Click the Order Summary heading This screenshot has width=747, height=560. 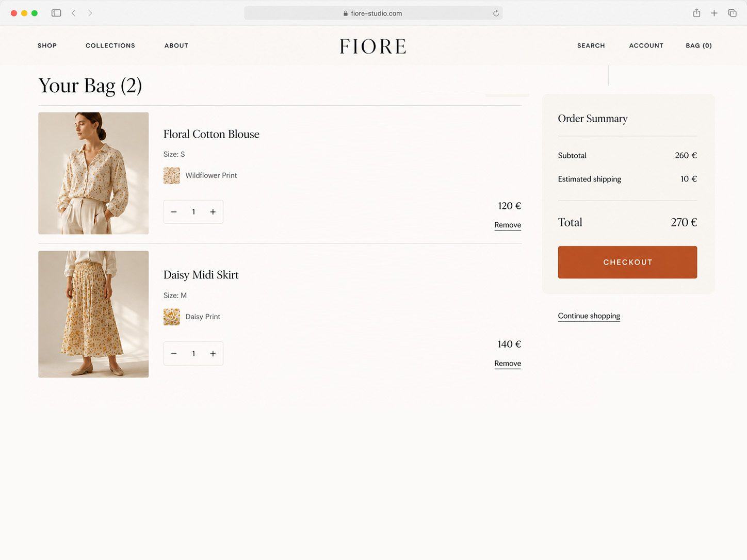click(x=593, y=119)
